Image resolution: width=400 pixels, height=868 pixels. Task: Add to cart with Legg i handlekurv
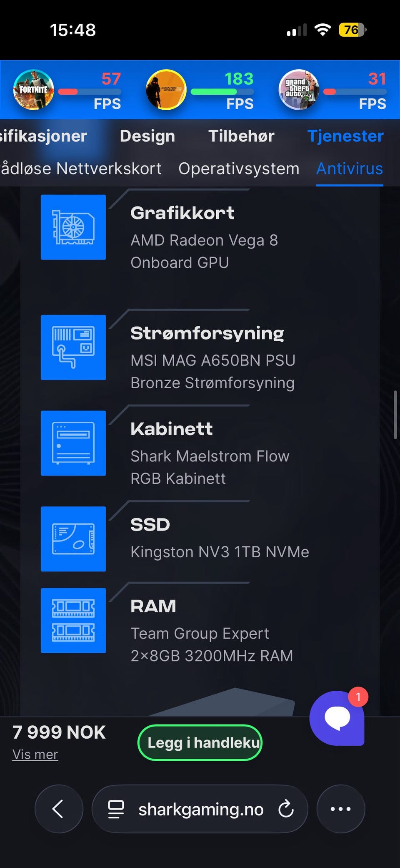200,742
